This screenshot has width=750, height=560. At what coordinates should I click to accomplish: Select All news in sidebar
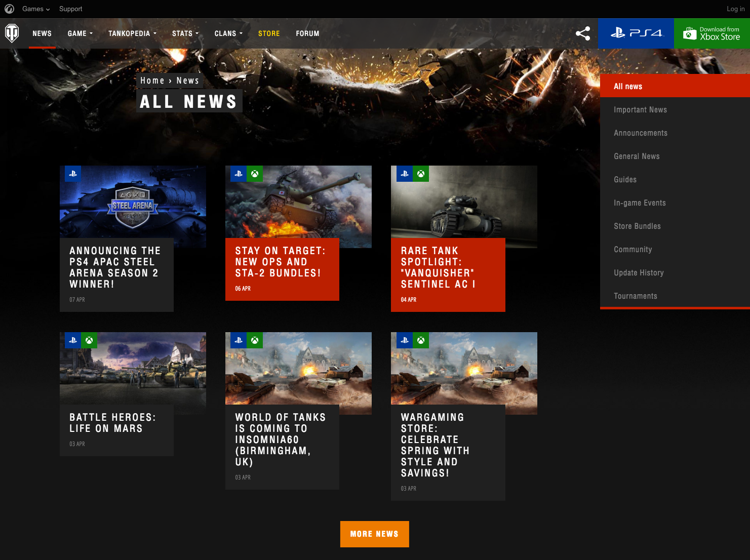pyautogui.click(x=675, y=86)
